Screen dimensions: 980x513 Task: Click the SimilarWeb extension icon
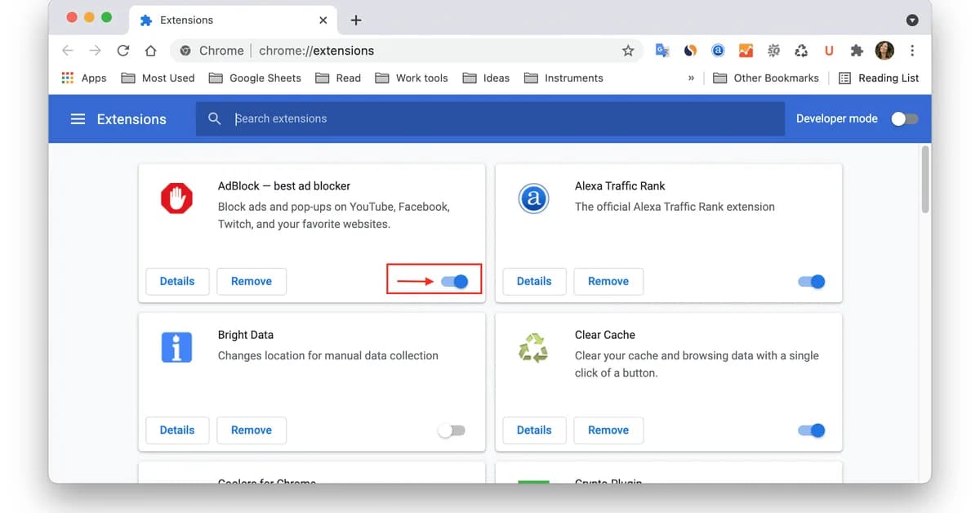click(690, 51)
